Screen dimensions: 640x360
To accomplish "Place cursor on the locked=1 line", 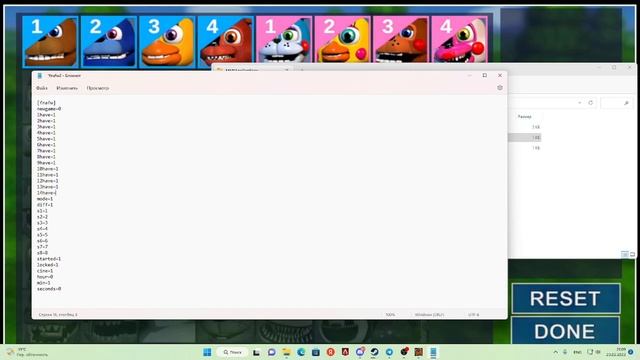I will pyautogui.click(x=48, y=265).
